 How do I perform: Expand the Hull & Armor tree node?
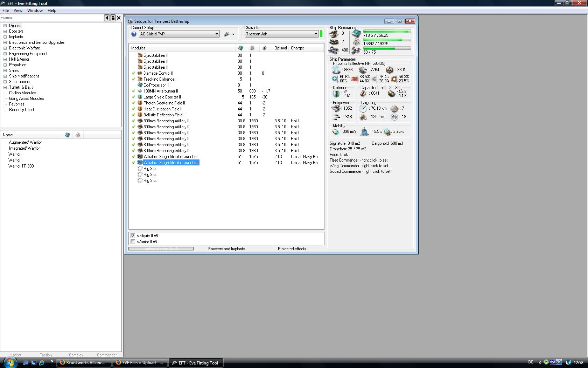click(x=5, y=59)
